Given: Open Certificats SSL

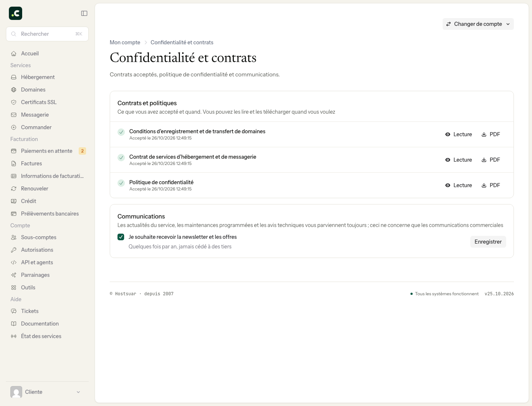Looking at the screenshot, I should pos(47,102).
